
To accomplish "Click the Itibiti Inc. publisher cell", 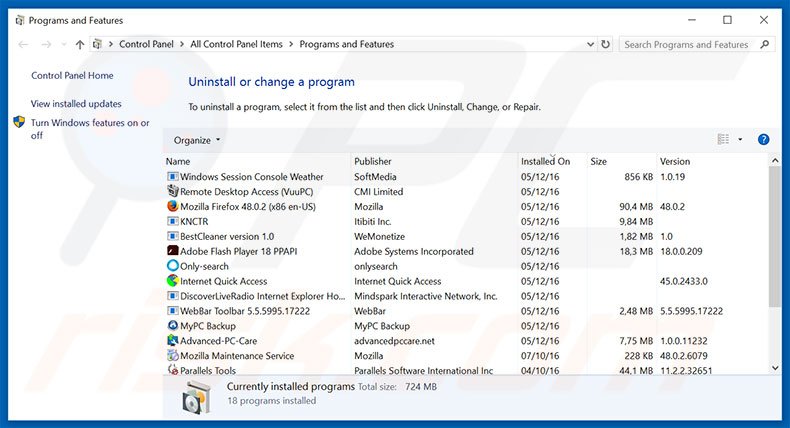I will (373, 221).
